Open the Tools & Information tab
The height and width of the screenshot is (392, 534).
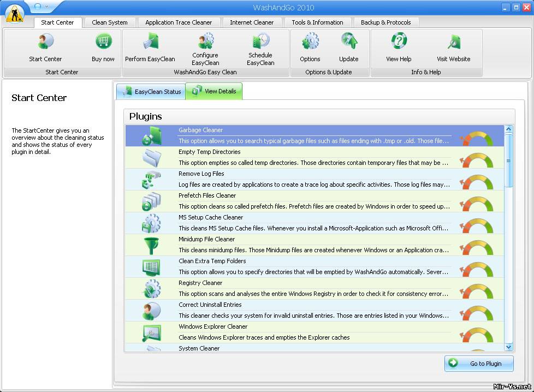(x=317, y=22)
